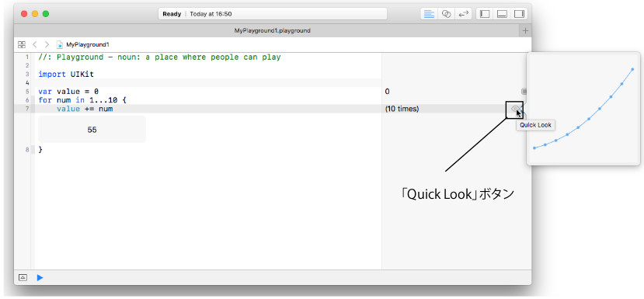
Task: Minimize the window with yellow button
Action: point(35,14)
